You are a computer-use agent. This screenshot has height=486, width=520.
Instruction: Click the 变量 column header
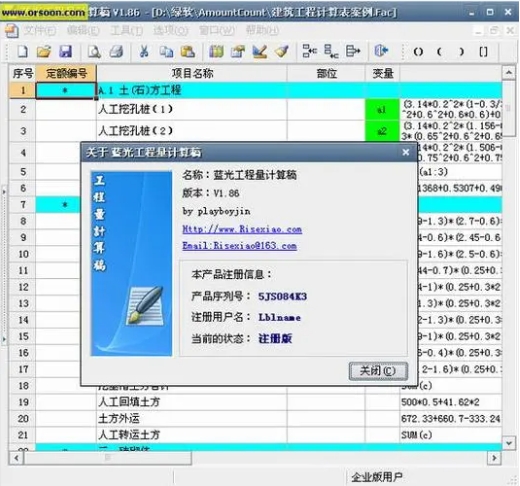click(x=383, y=73)
